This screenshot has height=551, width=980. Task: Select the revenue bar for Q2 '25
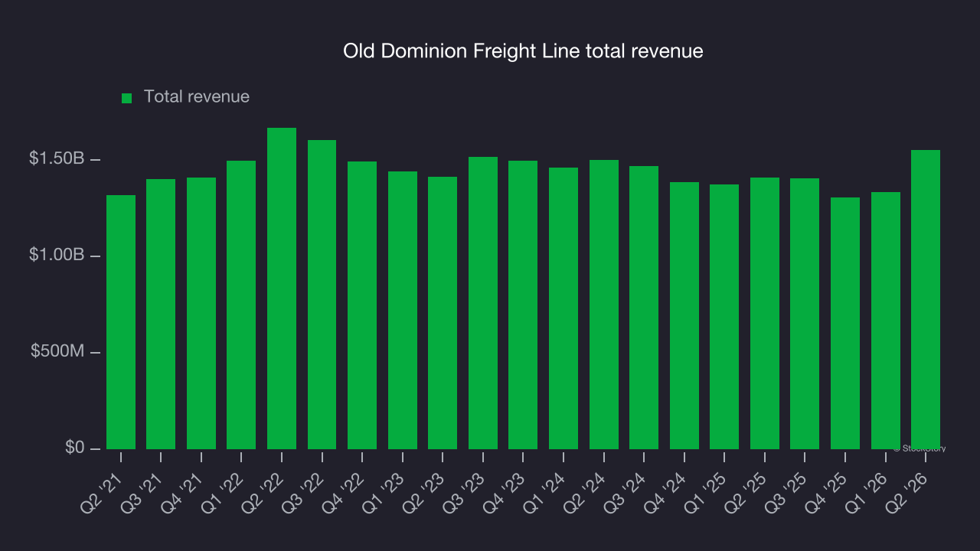765,313
